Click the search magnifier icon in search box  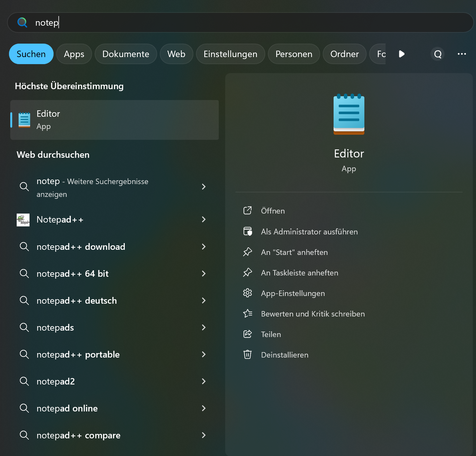(22, 22)
